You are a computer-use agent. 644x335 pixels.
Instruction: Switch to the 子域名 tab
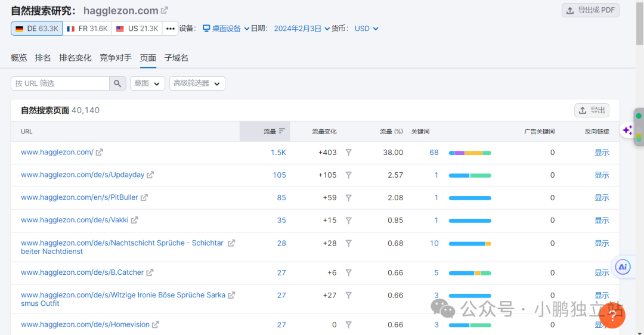click(176, 58)
